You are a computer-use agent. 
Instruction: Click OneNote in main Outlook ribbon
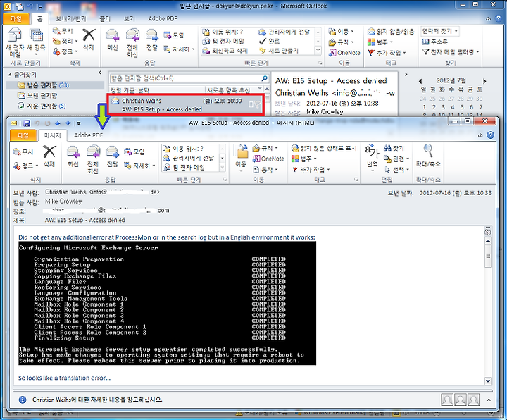344,53
